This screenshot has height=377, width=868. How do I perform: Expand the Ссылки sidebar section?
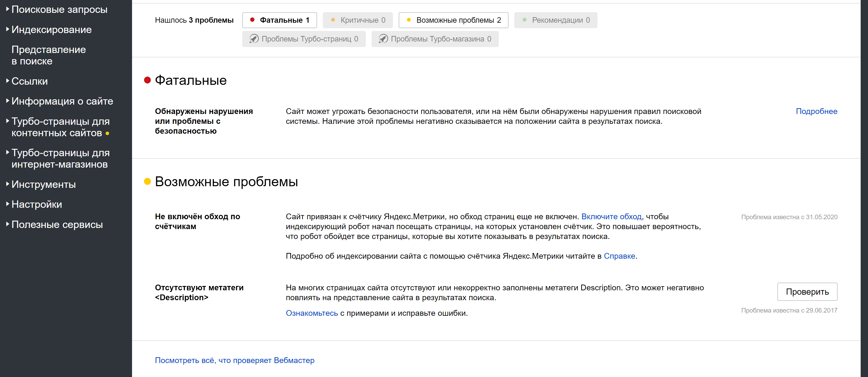pos(30,81)
